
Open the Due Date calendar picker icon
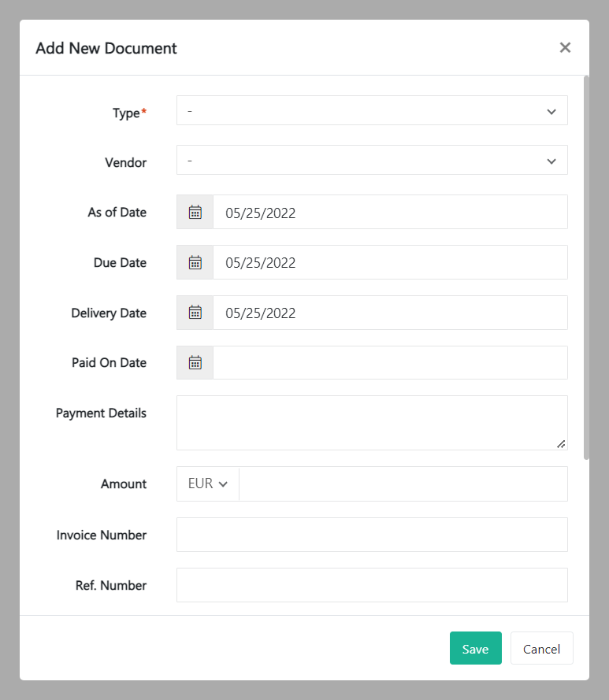(195, 262)
